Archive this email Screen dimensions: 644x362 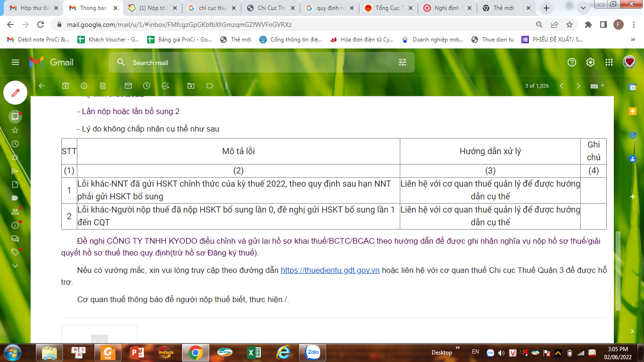(66, 86)
